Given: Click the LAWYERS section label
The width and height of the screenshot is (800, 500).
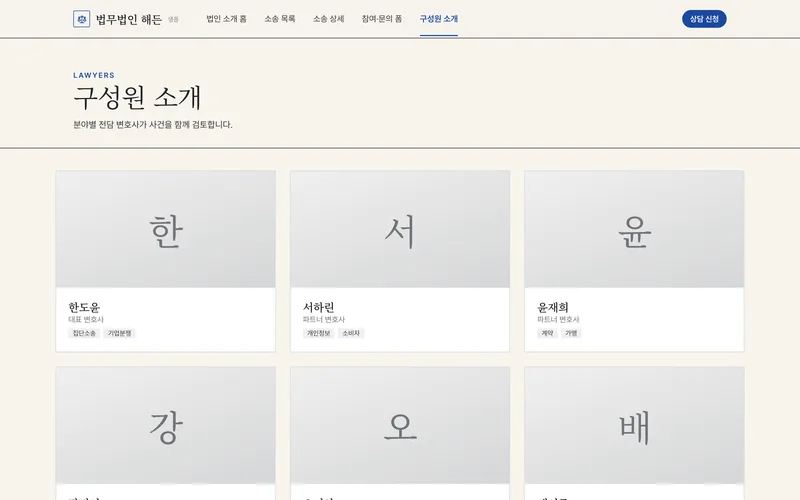Looking at the screenshot, I should (x=94, y=75).
